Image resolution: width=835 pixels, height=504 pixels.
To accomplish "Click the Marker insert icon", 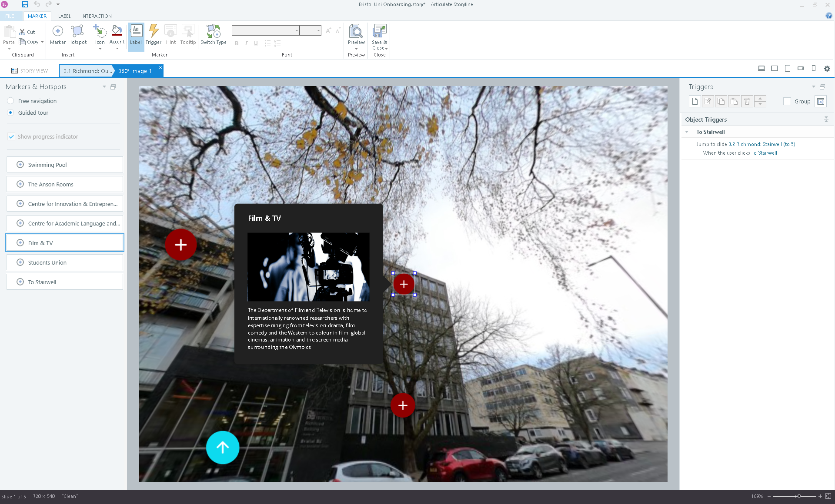I will (x=57, y=32).
